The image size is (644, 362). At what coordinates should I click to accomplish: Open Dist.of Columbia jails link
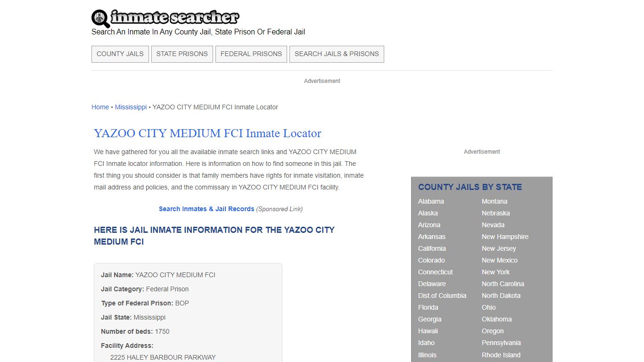point(442,296)
